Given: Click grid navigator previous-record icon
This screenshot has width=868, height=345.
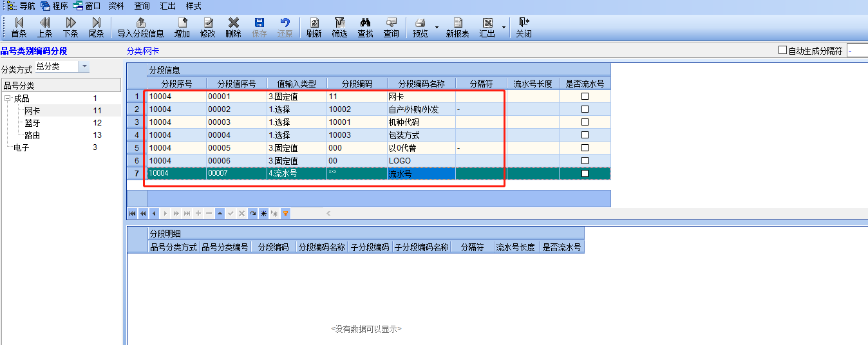Looking at the screenshot, I should 155,213.
